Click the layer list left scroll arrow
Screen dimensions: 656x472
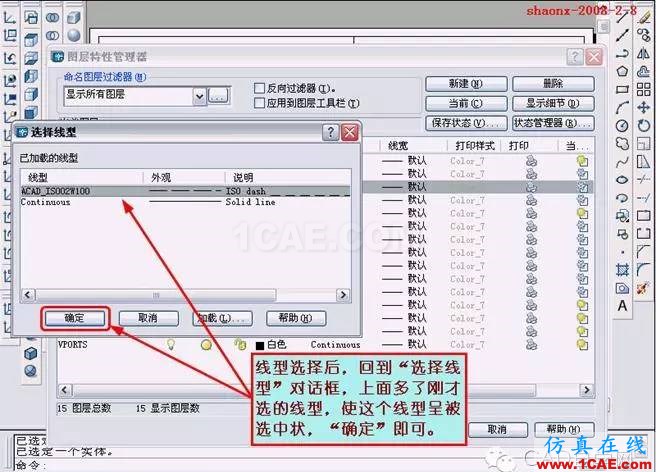64,390
